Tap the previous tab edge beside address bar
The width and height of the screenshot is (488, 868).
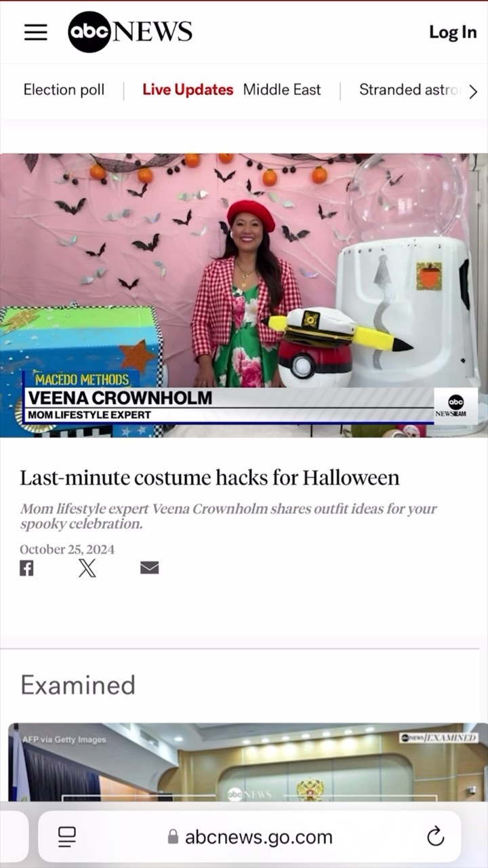pos(14,837)
